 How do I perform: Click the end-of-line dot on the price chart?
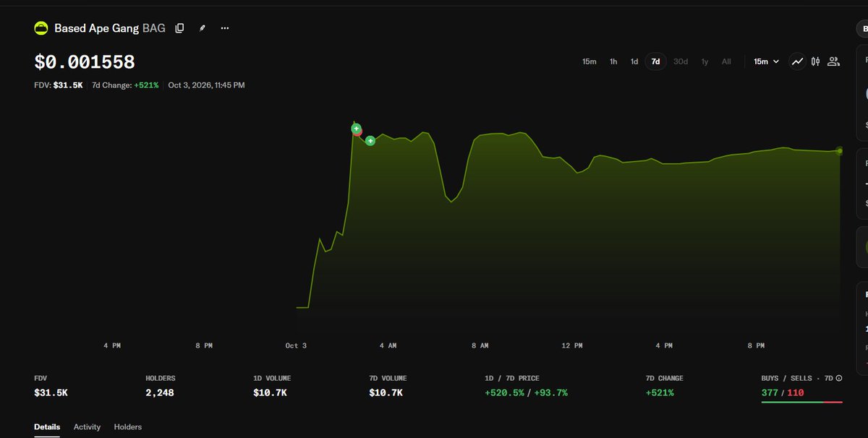click(x=840, y=151)
